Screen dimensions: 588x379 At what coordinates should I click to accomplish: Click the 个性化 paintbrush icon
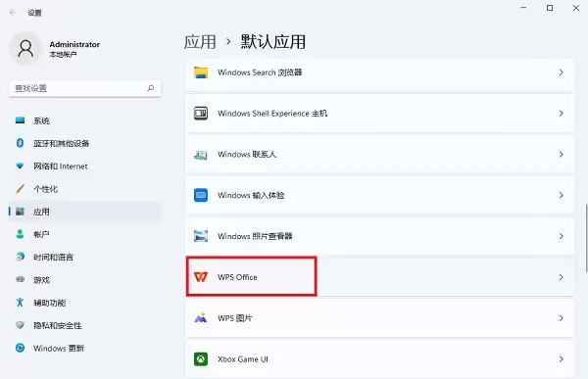(x=20, y=189)
